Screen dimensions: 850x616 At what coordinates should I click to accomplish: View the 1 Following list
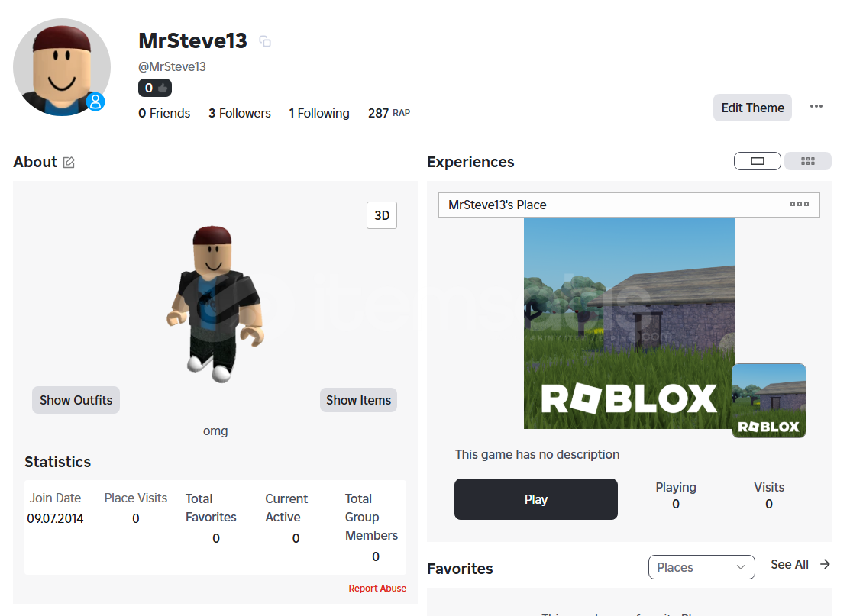point(319,113)
